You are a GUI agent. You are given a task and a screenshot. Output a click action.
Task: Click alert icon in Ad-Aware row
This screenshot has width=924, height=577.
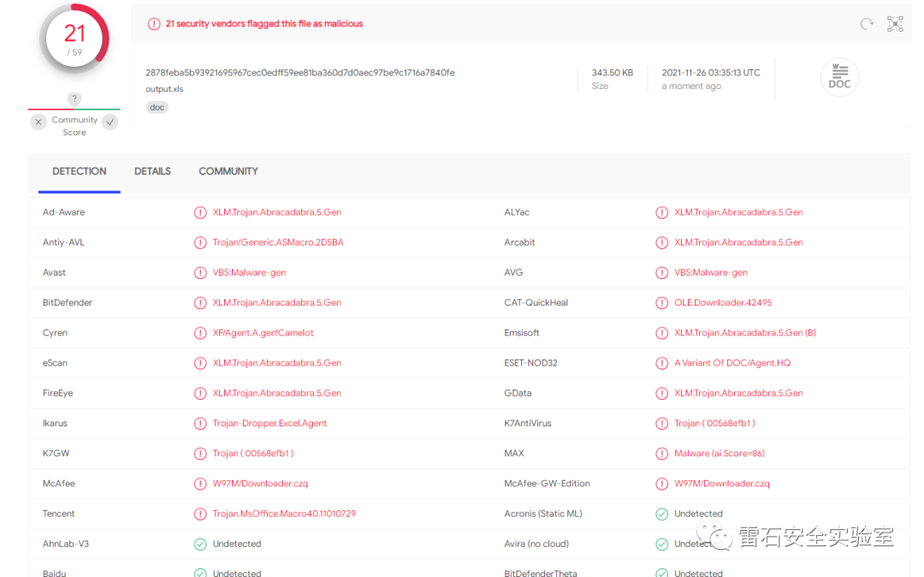click(x=200, y=212)
